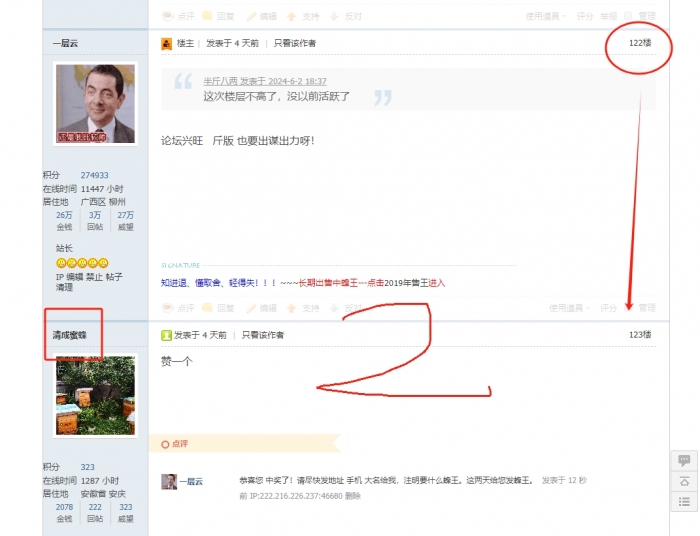Click the 点评 comment icon at top
This screenshot has width=700, height=536.
coord(166,16)
